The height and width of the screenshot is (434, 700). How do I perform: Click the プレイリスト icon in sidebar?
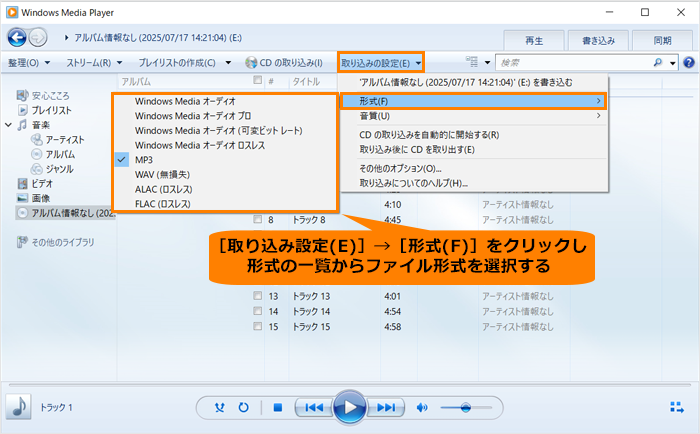pos(23,110)
